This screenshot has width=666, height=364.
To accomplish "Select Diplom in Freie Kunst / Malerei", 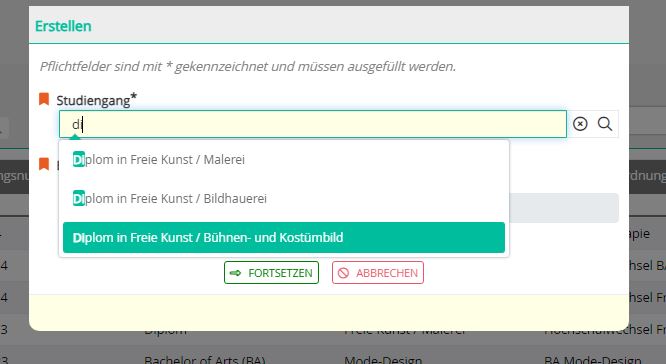I will click(284, 160).
